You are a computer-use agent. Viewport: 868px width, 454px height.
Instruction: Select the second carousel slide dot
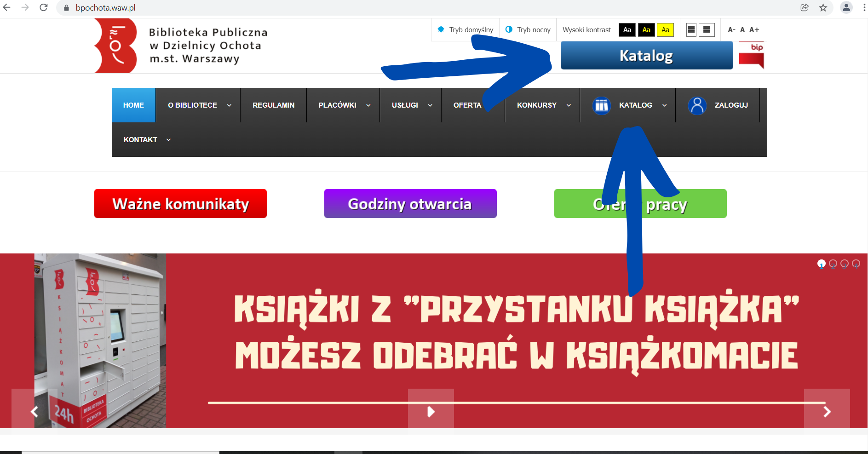click(x=833, y=263)
